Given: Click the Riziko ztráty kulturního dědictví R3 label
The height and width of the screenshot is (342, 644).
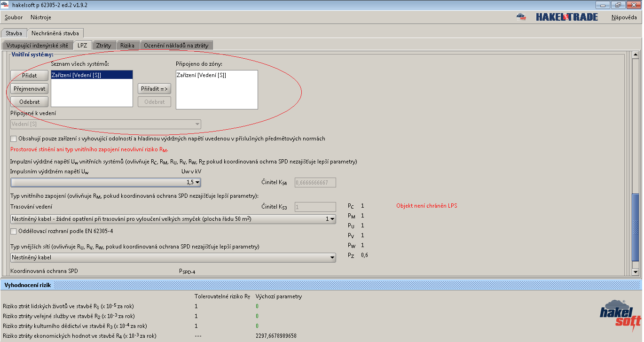Looking at the screenshot, I should [75, 326].
